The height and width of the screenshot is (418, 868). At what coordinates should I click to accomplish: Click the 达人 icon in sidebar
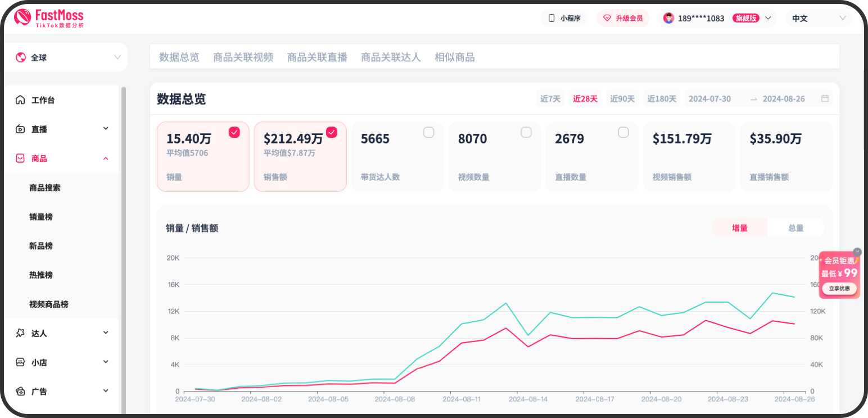tap(20, 333)
